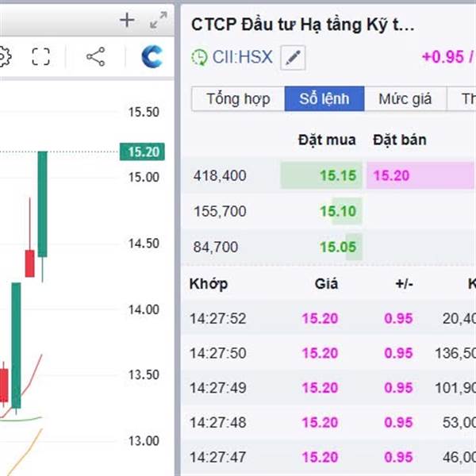Click bid volume 155,700
The width and height of the screenshot is (476, 476).
coord(220,211)
